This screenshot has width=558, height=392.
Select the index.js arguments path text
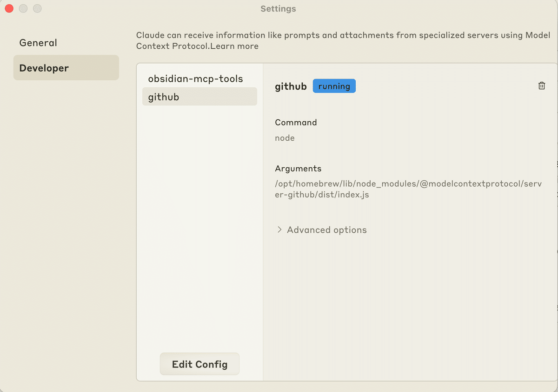(x=408, y=189)
